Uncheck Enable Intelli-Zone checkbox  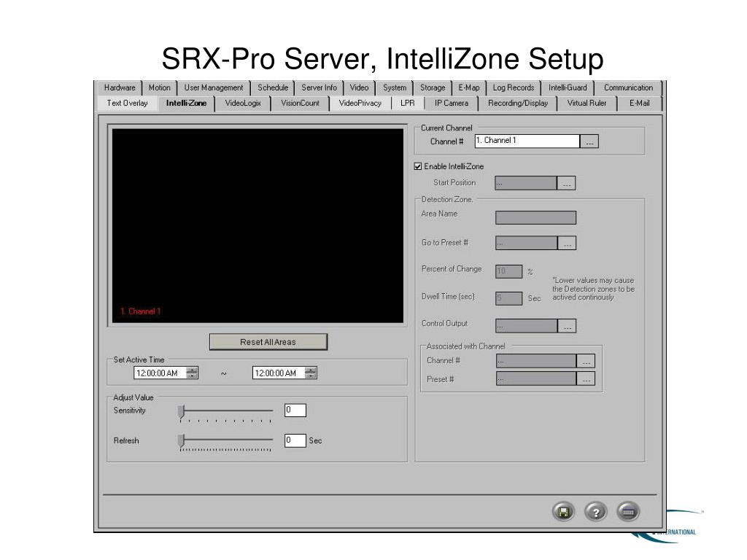click(418, 166)
